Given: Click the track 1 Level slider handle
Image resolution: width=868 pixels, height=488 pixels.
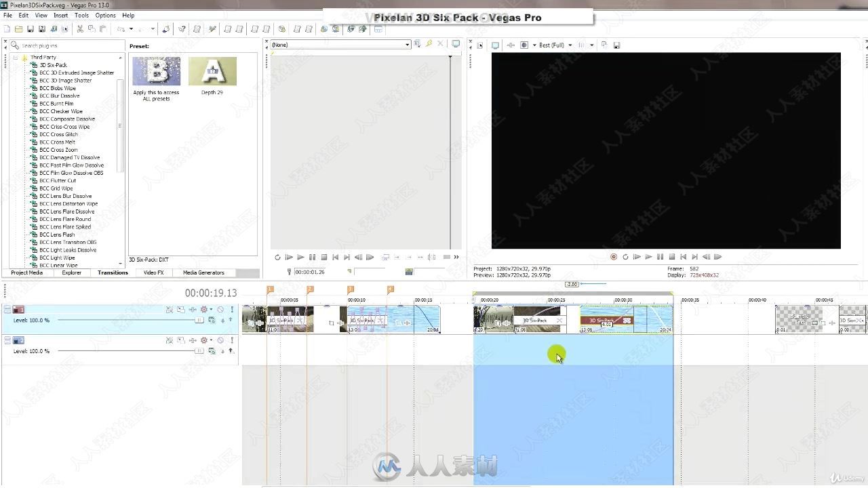Looking at the screenshot, I should (199, 320).
